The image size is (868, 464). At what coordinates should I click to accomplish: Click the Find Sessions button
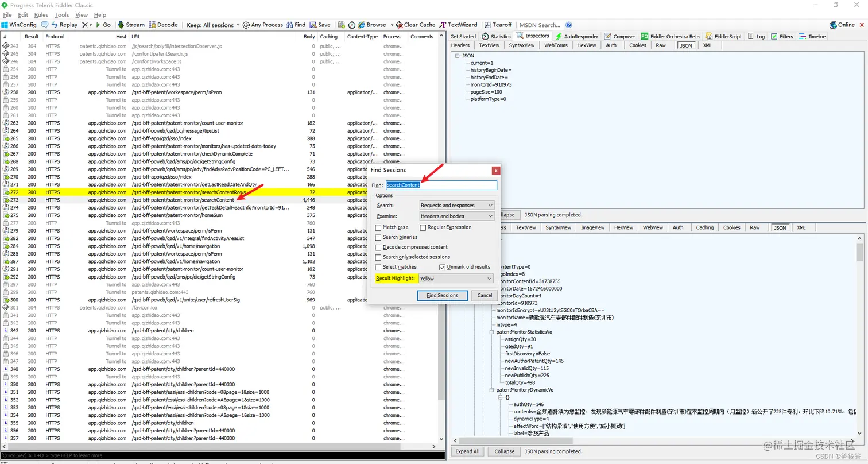tap(442, 295)
